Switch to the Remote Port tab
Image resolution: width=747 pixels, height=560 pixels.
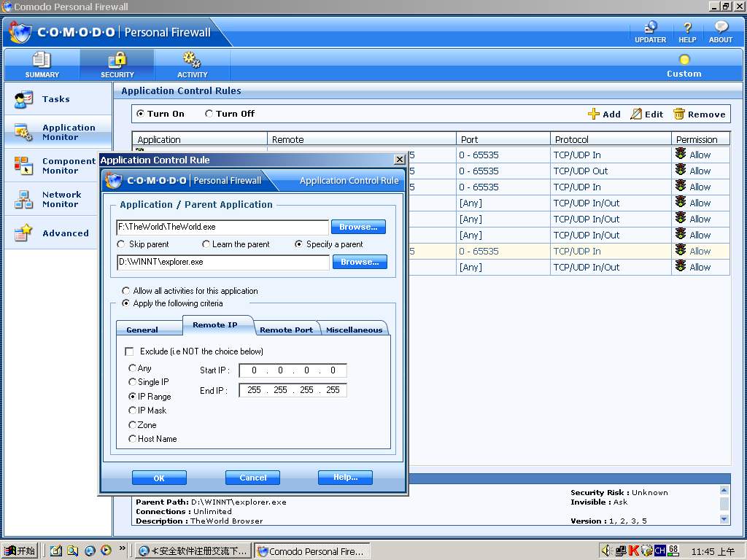tap(286, 330)
